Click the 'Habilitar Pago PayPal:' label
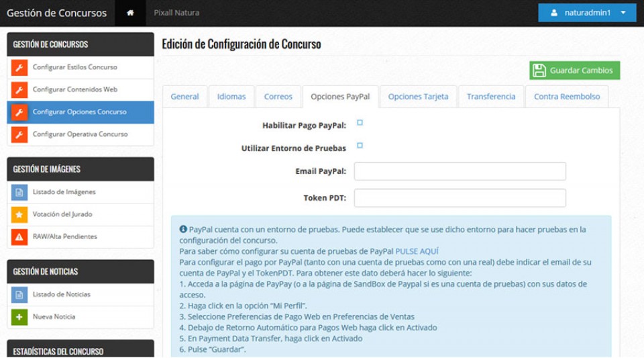Screen dimensions: 644x358 305,126
